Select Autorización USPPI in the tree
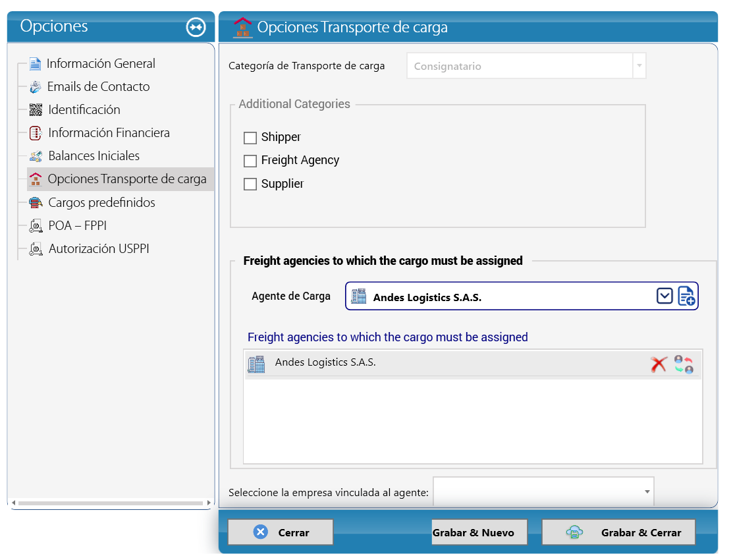This screenshot has height=560, width=731. [x=99, y=249]
